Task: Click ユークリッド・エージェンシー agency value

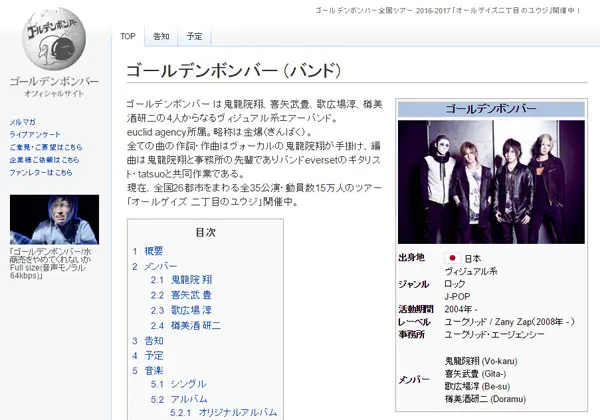Action: coord(494,335)
